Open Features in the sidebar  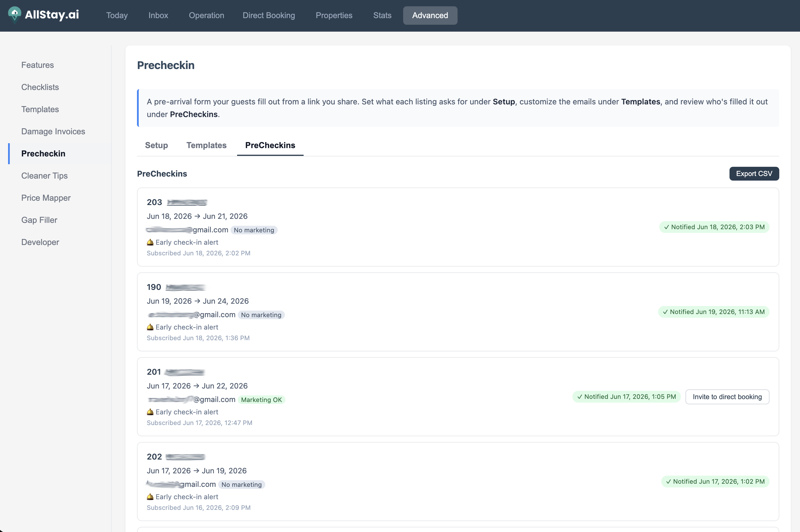coord(37,65)
